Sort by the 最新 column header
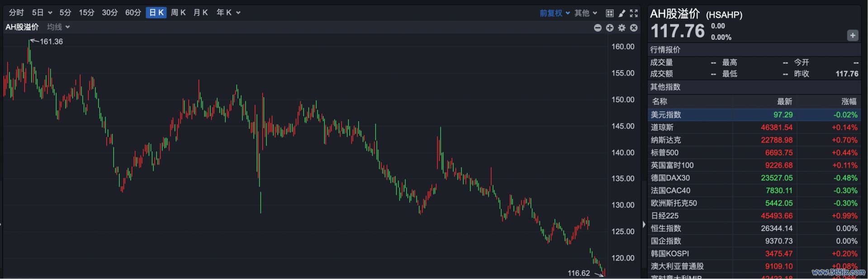Screen dimensions: 868x279 pyautogui.click(x=785, y=102)
